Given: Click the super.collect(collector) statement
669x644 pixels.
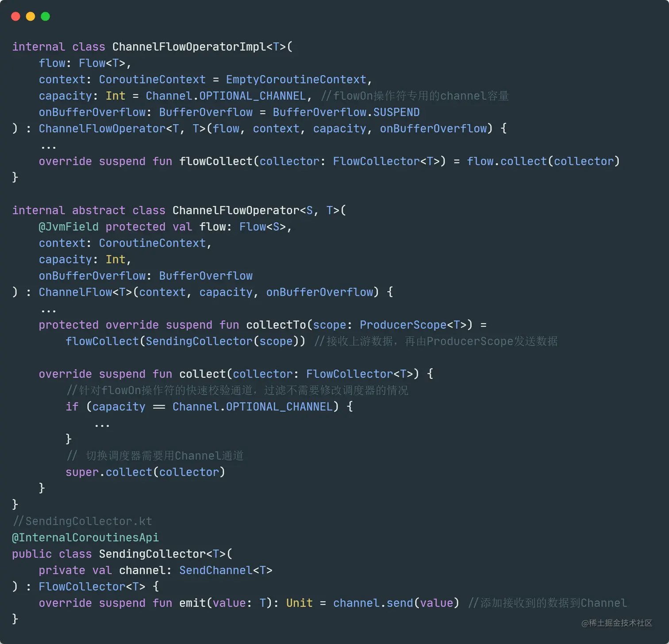Looking at the screenshot, I should [x=145, y=473].
